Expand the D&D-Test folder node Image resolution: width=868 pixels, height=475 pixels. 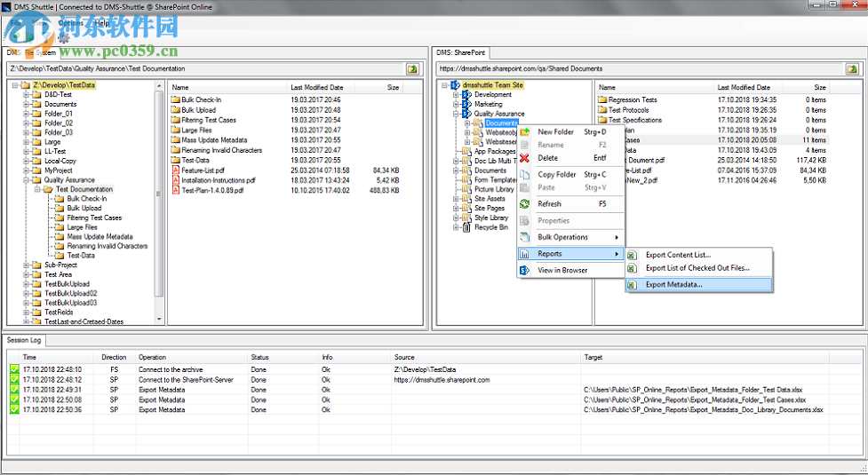click(26, 95)
